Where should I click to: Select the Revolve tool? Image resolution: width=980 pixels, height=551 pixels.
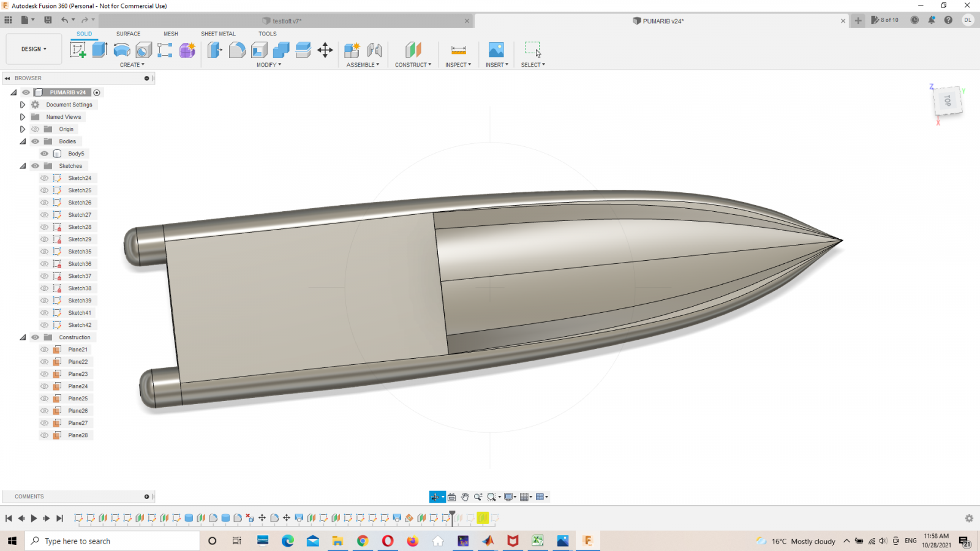[x=122, y=50]
